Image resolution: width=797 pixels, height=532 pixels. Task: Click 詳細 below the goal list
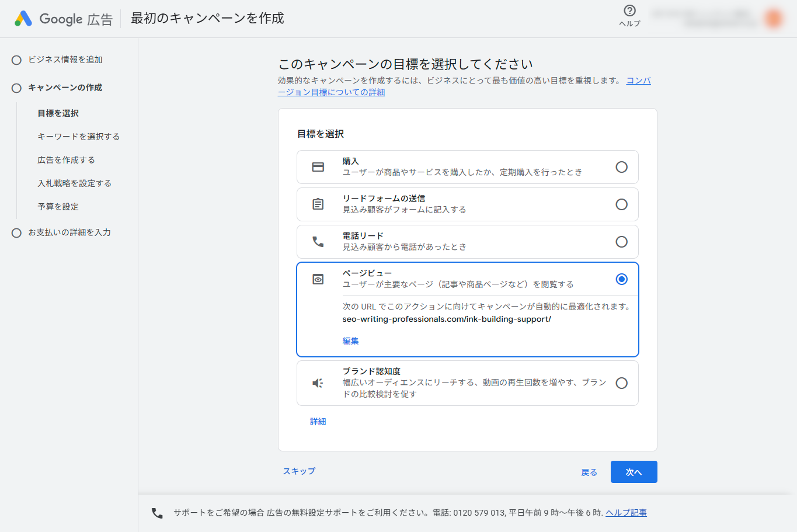318,421
